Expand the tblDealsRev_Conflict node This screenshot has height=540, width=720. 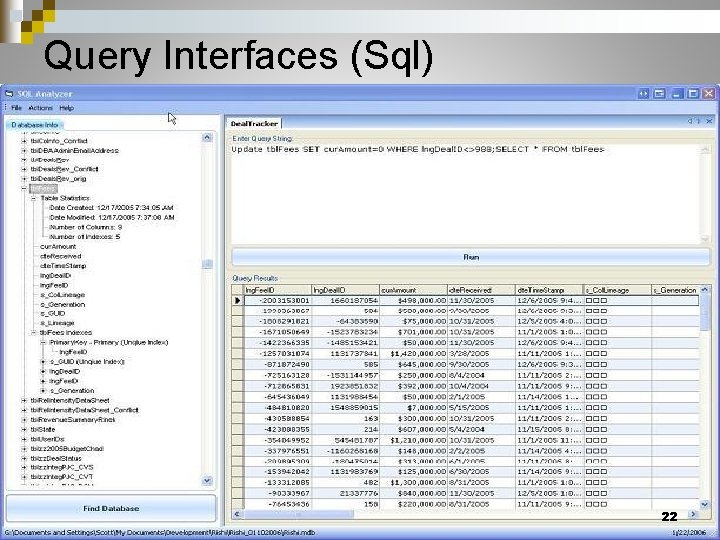[24, 169]
